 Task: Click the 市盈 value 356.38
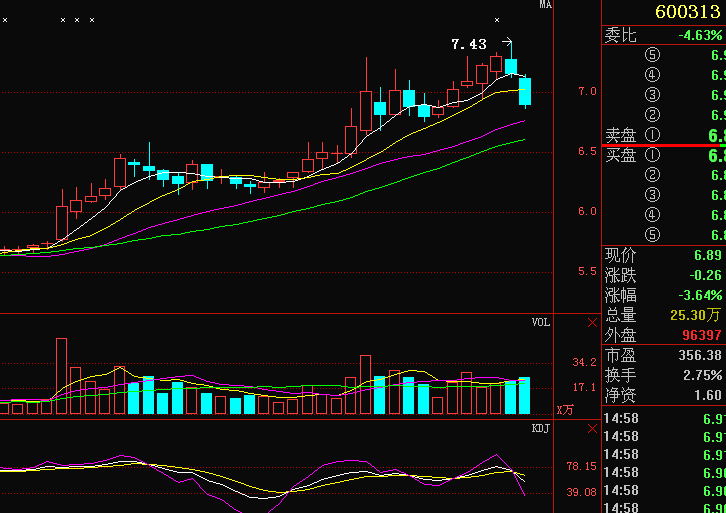700,355
